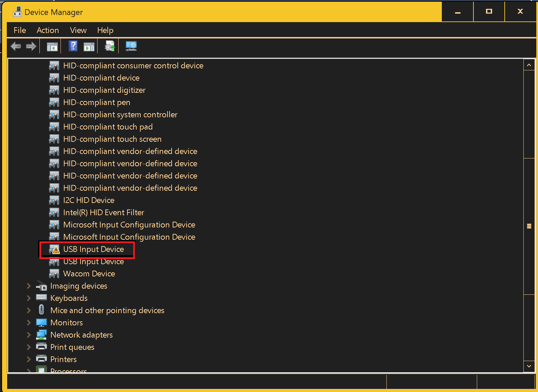Click HID-compliant touch pad device icon
The width and height of the screenshot is (538, 392).
click(54, 127)
